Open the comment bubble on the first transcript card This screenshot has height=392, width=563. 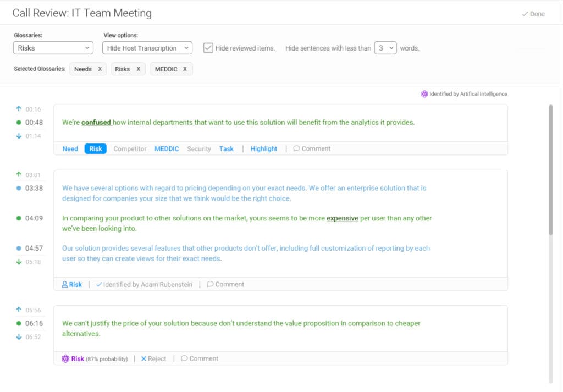pos(312,148)
